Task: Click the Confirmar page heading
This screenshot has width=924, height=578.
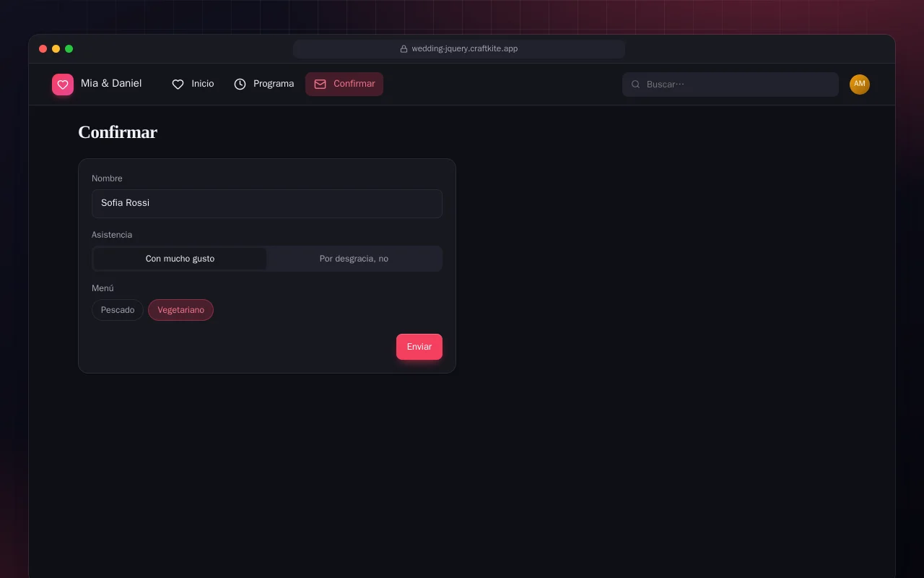Action: (x=118, y=132)
